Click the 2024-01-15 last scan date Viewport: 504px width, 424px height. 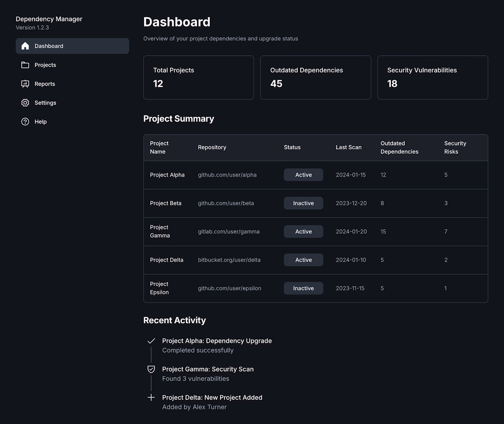pos(350,175)
